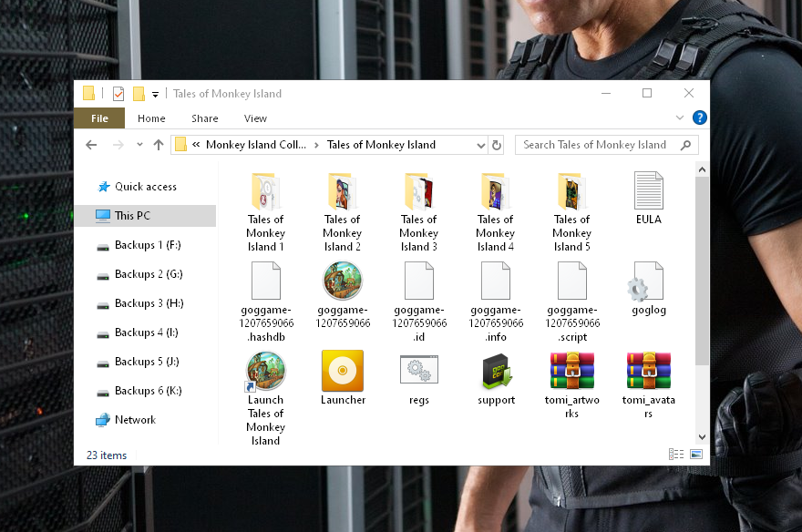Go back with the Back arrow
The width and height of the screenshot is (802, 532).
(91, 145)
